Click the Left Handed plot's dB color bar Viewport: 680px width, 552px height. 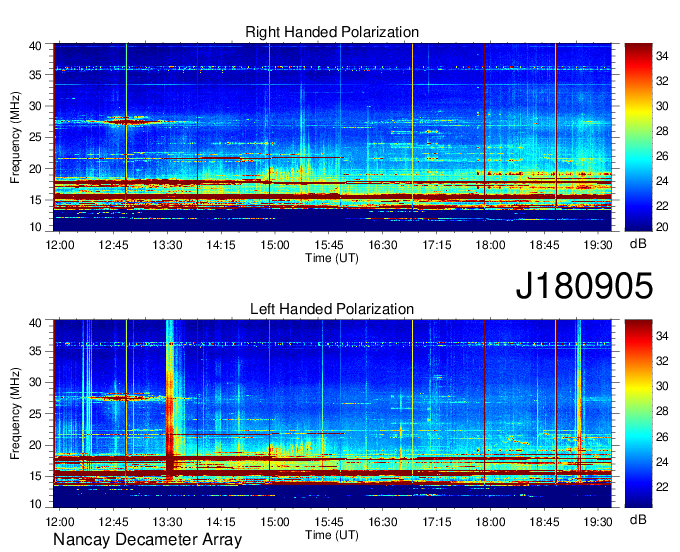(x=638, y=414)
